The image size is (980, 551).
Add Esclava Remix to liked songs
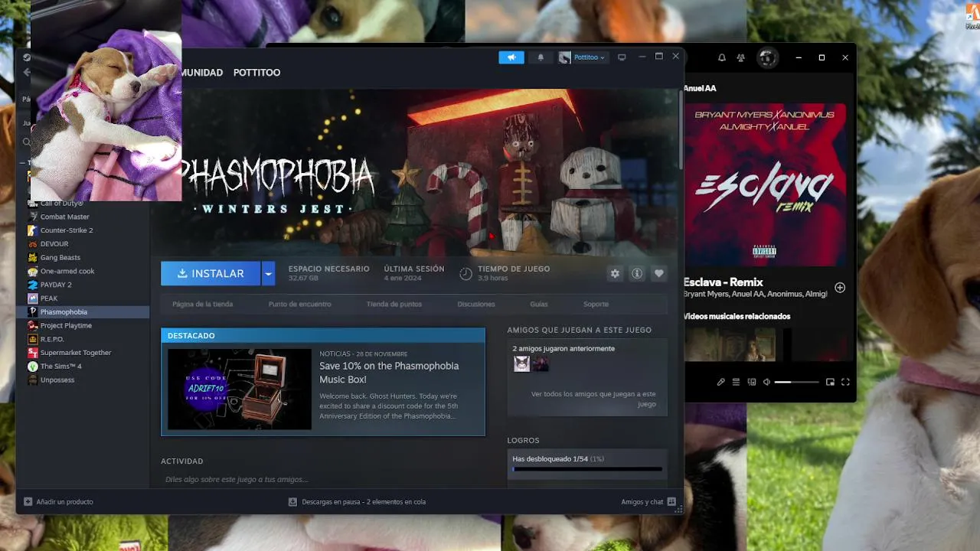click(x=840, y=288)
